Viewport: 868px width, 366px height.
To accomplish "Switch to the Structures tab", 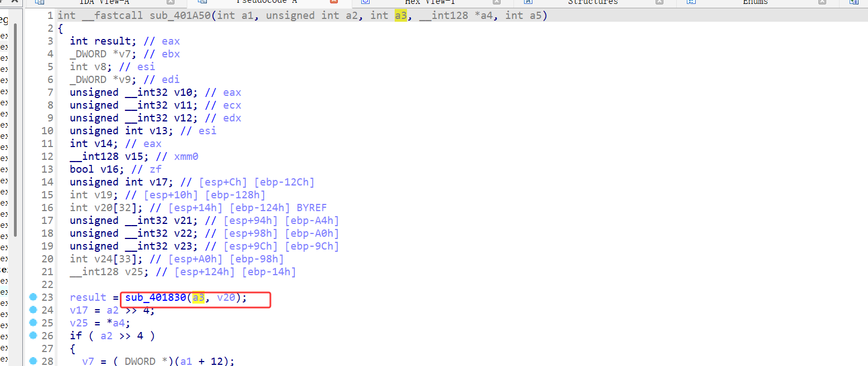I will coord(593,2).
